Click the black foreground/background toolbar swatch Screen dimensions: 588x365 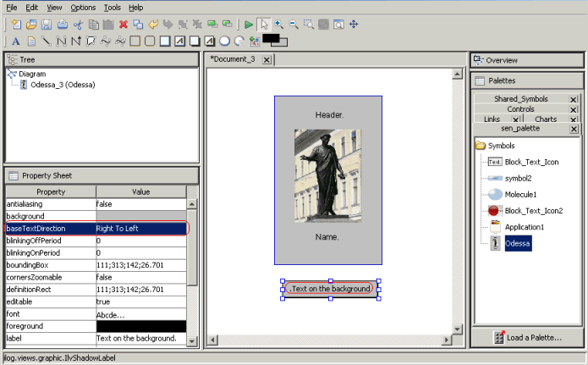coord(272,39)
